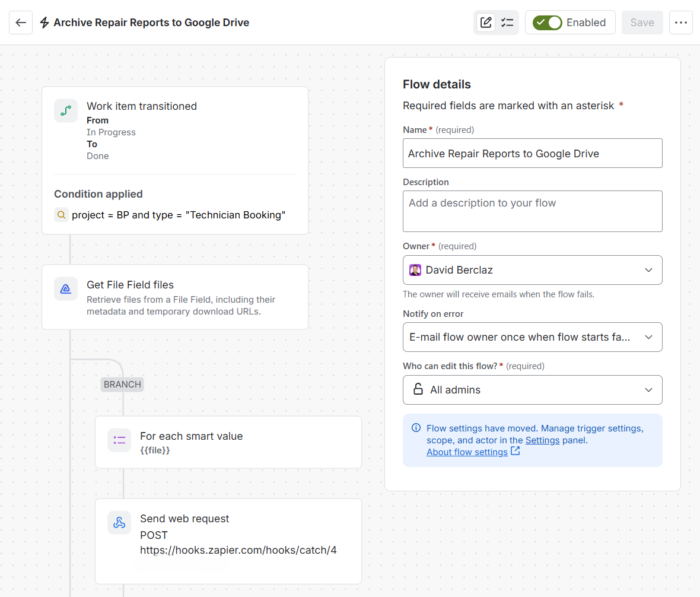Expand the Owner dropdown chevron

click(x=648, y=269)
